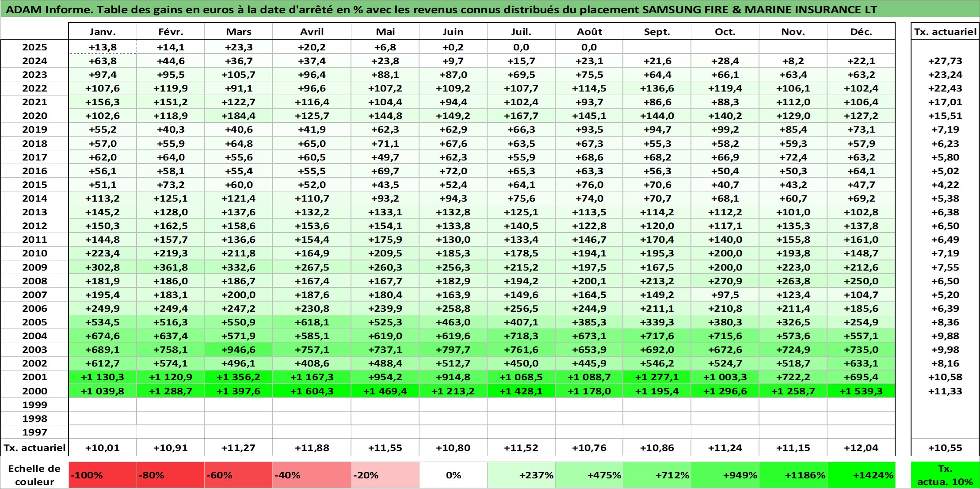Click cell '+946,6' in row 2003
980x489 pixels.
[239, 350]
